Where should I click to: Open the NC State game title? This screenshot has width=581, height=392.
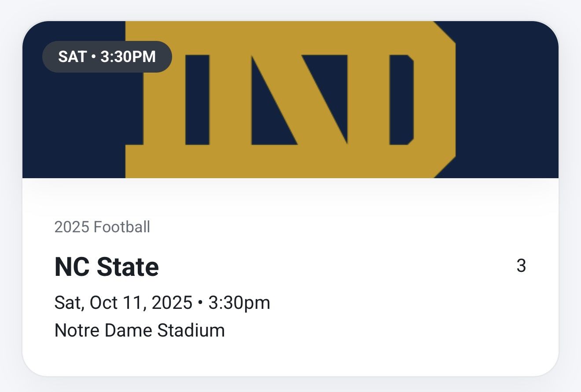pyautogui.click(x=107, y=267)
